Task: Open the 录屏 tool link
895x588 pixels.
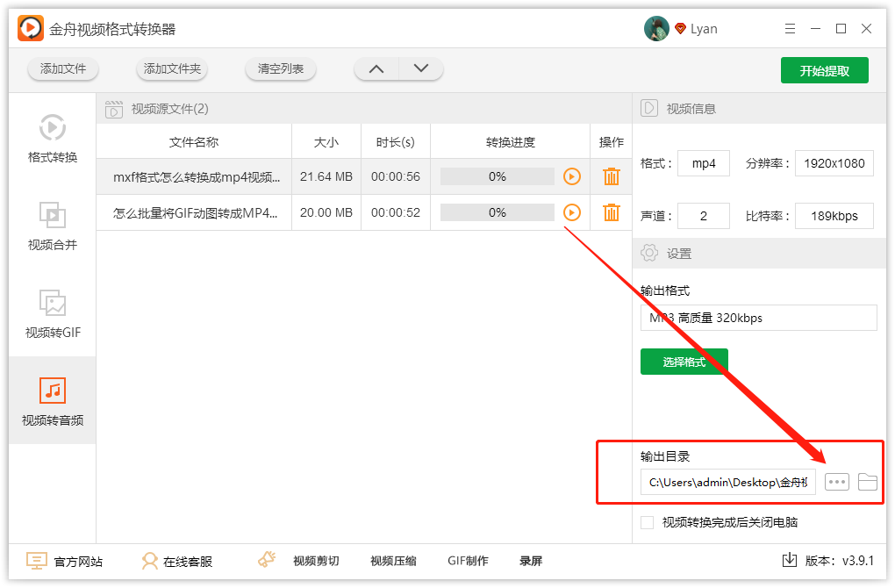Action: (x=530, y=561)
